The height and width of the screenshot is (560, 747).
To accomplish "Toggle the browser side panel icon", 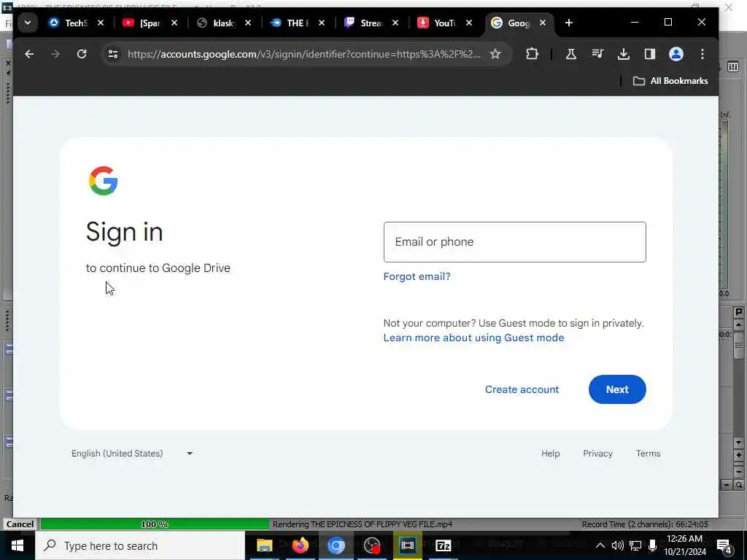I will [650, 54].
